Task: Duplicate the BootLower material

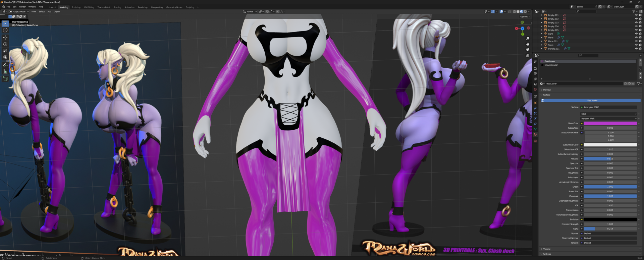Action: pos(629,84)
